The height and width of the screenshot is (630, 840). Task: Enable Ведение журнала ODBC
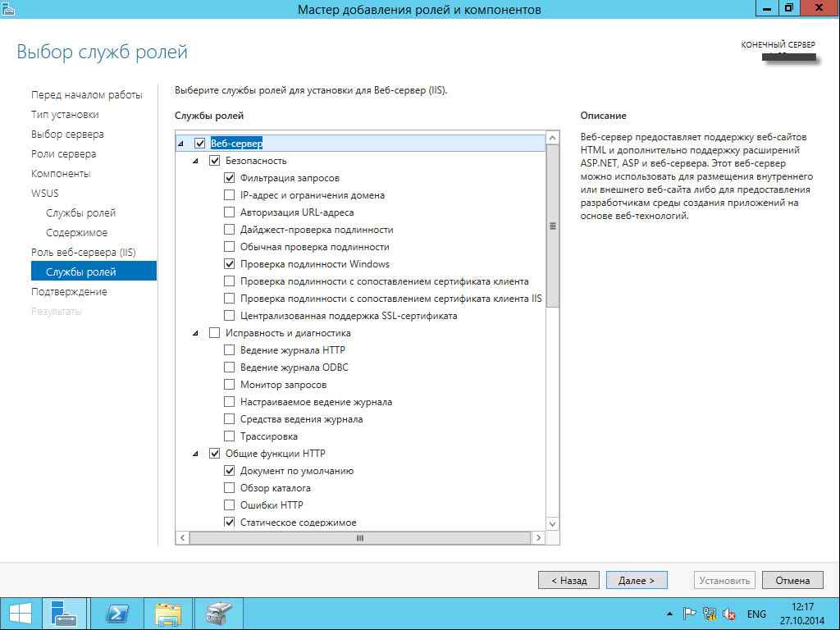[230, 367]
